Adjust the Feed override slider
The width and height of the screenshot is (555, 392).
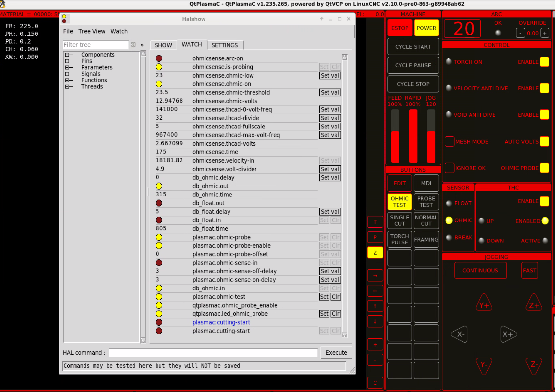click(395, 136)
